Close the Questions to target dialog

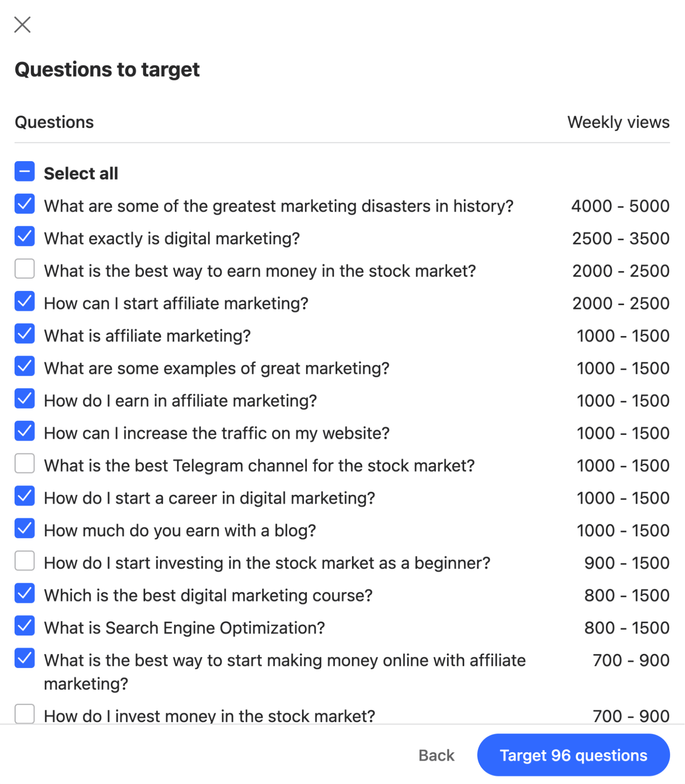click(x=23, y=25)
